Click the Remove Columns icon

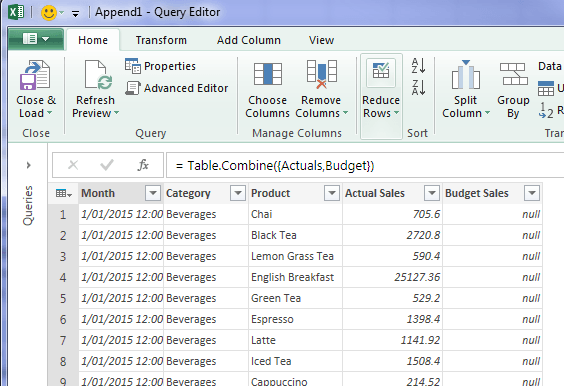click(322, 74)
